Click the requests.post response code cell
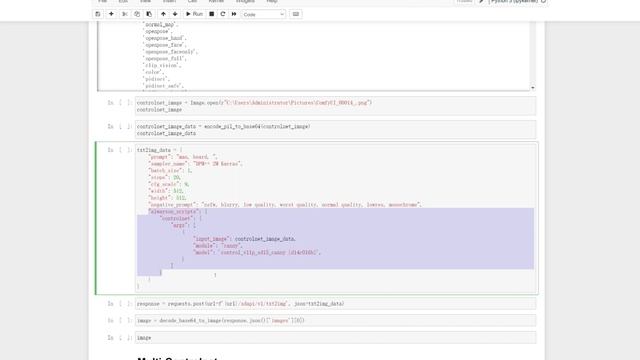 point(335,304)
